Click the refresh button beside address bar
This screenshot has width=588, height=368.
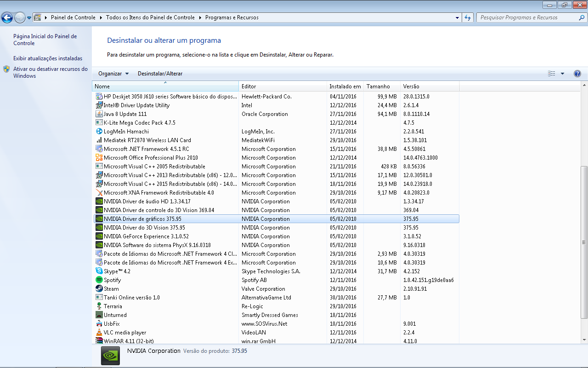point(468,17)
